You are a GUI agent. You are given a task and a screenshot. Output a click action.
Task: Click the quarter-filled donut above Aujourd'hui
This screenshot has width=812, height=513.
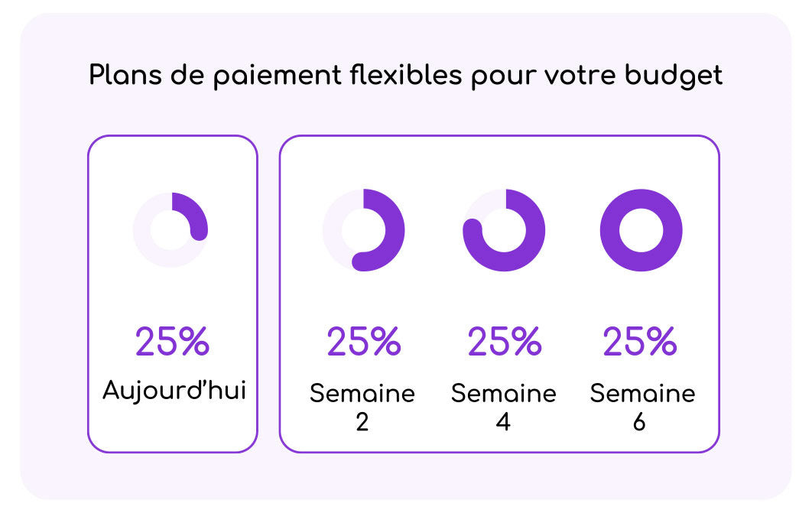tap(171, 229)
